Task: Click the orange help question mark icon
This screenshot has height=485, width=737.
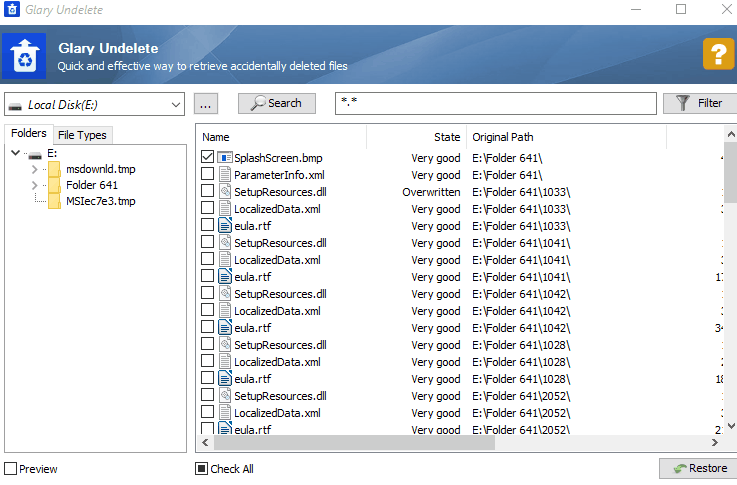Action: coord(718,54)
